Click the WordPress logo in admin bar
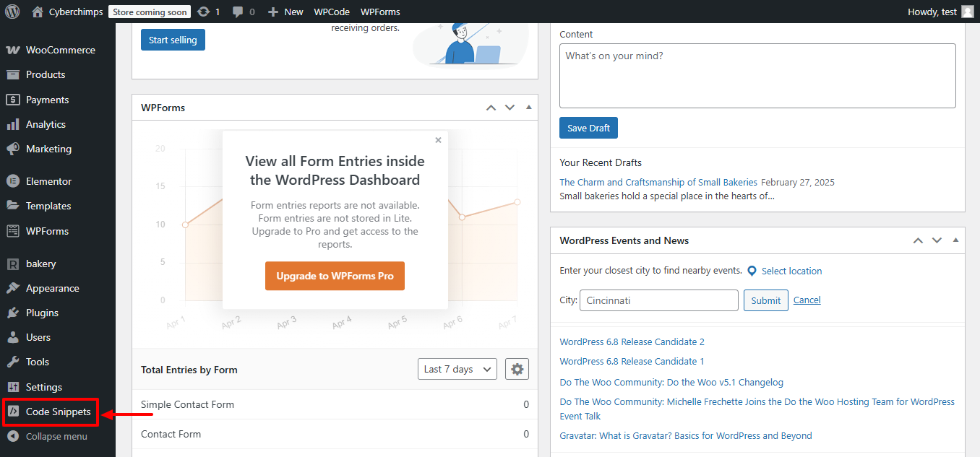Image resolution: width=980 pixels, height=457 pixels. pos(12,12)
